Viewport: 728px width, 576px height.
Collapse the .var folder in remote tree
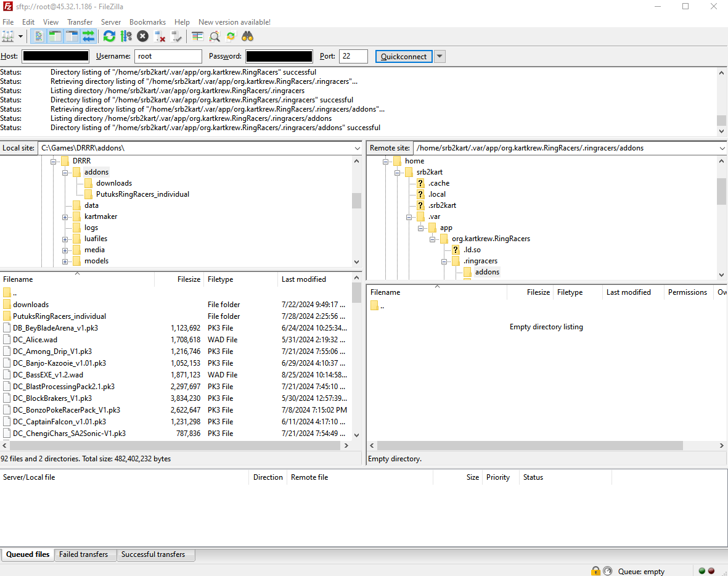[x=409, y=217]
